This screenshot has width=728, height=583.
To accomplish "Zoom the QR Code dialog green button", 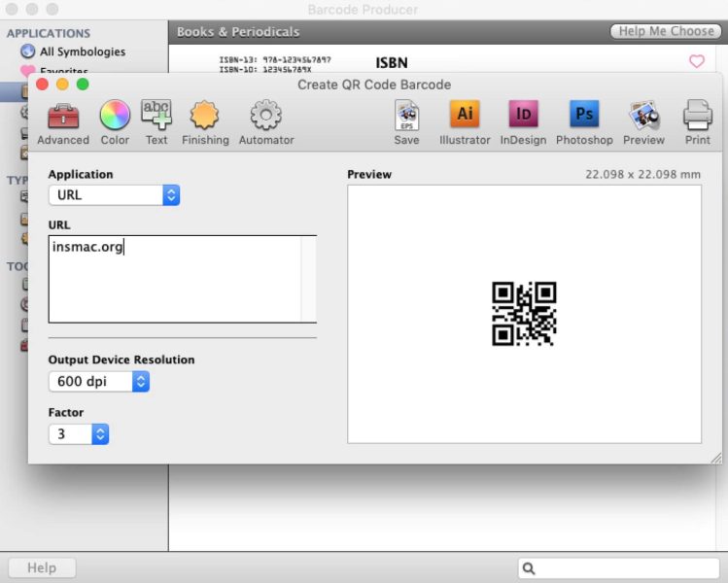I will click(x=83, y=85).
